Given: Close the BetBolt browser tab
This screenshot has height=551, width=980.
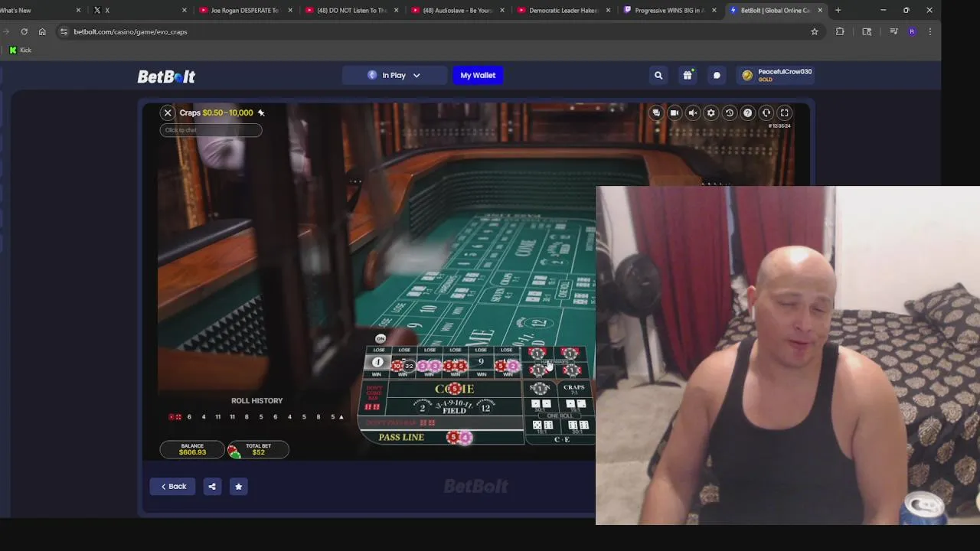Looking at the screenshot, I should pyautogui.click(x=820, y=10).
